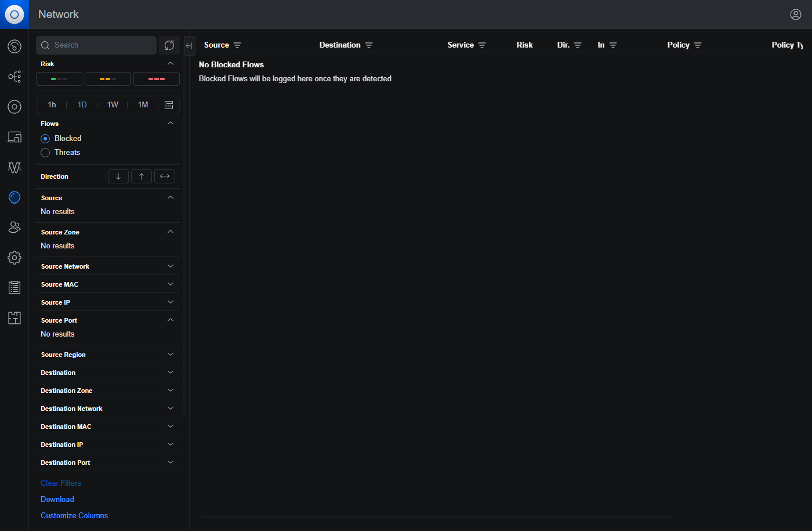The image size is (812, 531).
Task: Switch time range to 1h
Action: 52,105
